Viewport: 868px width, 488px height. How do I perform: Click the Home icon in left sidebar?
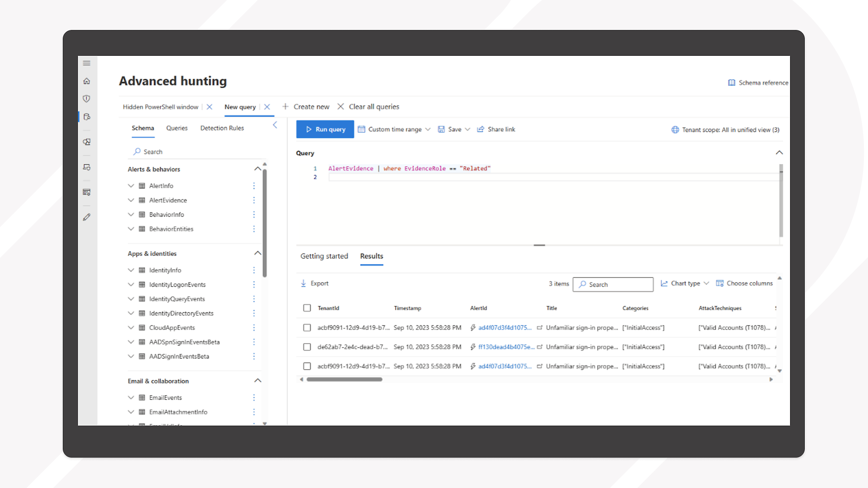point(87,81)
